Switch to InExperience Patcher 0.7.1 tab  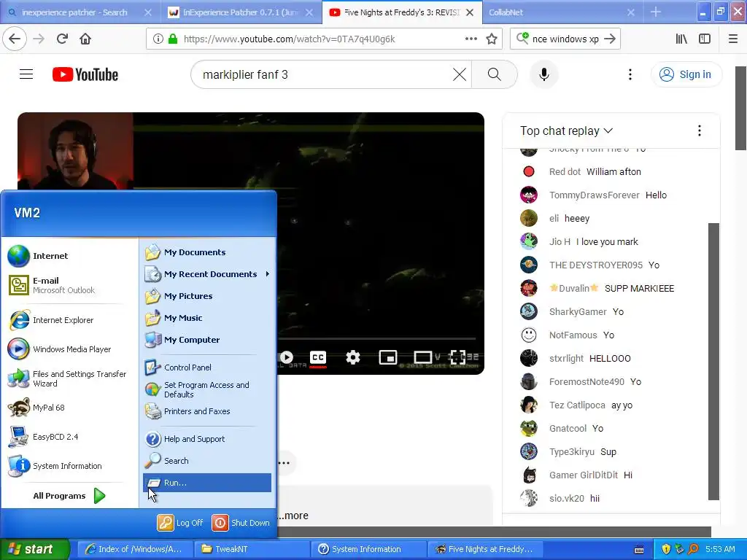click(x=239, y=12)
